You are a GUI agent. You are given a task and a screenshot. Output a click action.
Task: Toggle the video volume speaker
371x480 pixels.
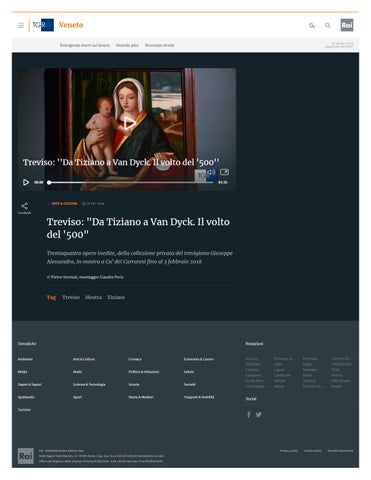pos(211,172)
